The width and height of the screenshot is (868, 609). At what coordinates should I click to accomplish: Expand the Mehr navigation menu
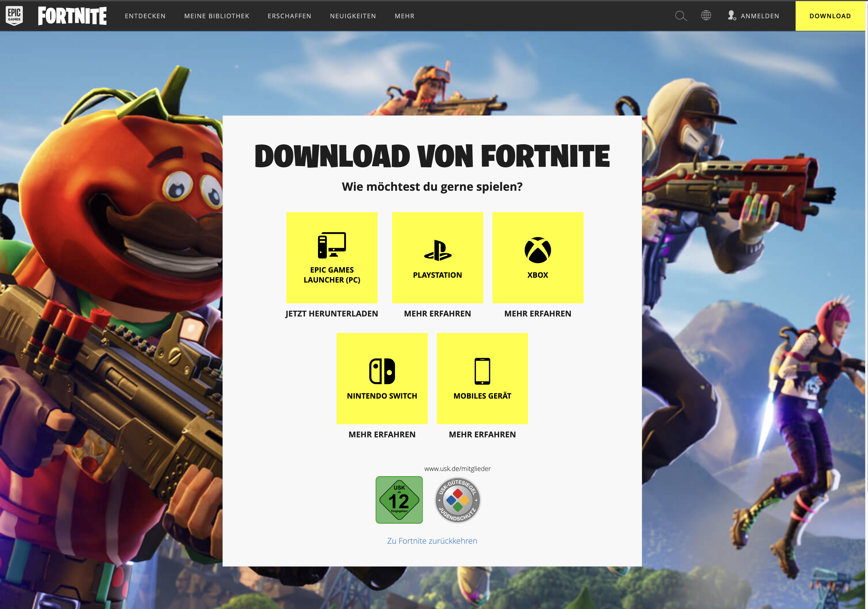click(x=405, y=16)
